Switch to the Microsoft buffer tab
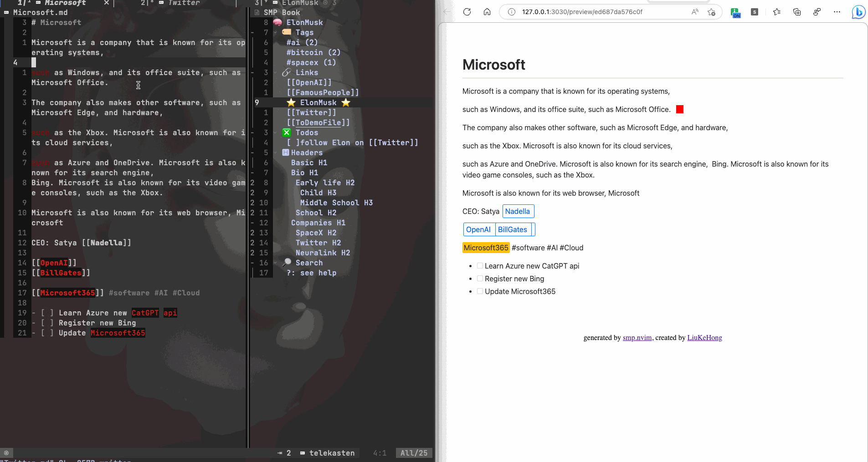868x462 pixels. tap(65, 3)
